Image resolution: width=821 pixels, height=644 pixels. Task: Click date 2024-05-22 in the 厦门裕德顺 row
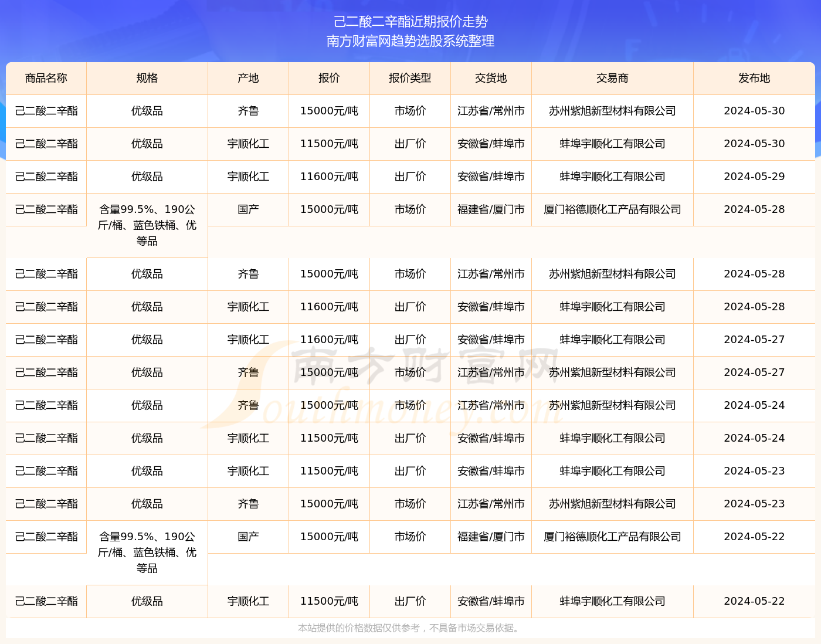pos(754,537)
